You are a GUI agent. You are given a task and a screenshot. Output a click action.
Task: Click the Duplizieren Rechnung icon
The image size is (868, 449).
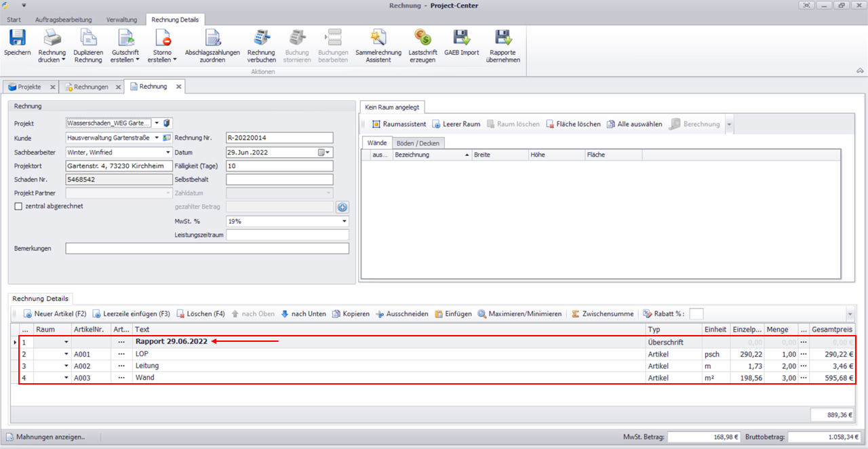pos(88,38)
